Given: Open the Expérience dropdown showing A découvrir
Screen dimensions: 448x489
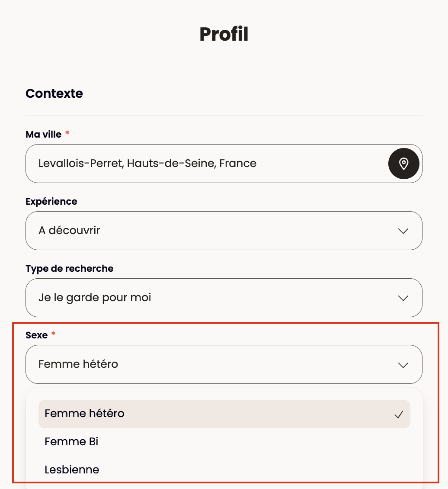Looking at the screenshot, I should coord(224,231).
